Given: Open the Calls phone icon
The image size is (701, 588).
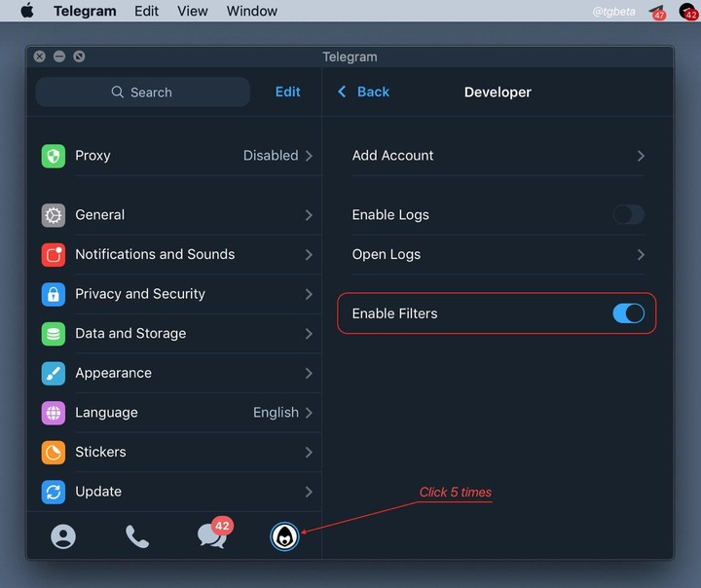Looking at the screenshot, I should pyautogui.click(x=137, y=536).
